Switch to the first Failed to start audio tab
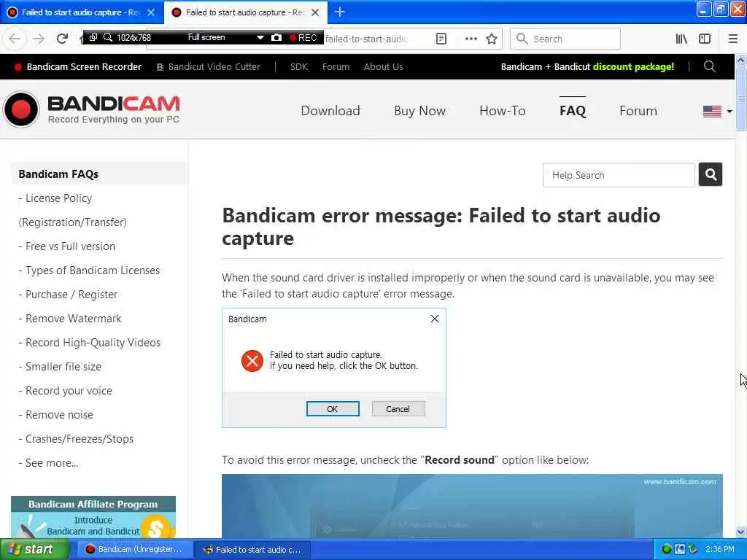This screenshot has width=747, height=560. pyautogui.click(x=79, y=12)
